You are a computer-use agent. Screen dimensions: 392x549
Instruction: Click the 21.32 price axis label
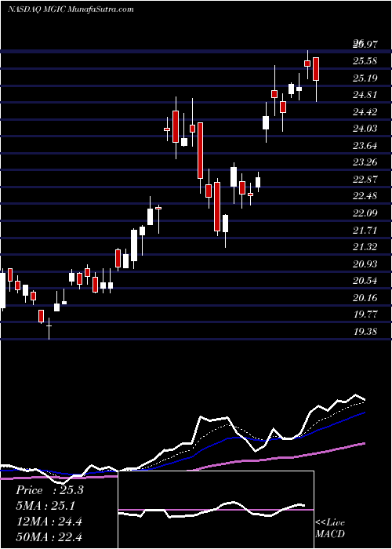[x=365, y=247]
